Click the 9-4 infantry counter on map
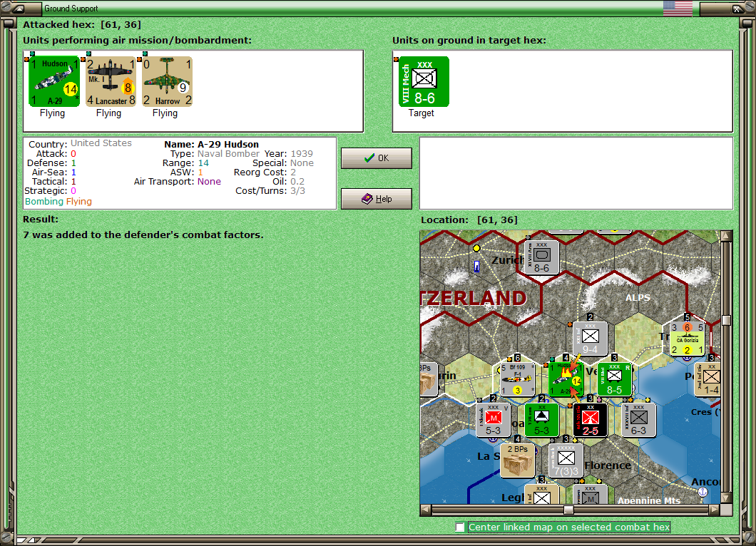 point(590,339)
